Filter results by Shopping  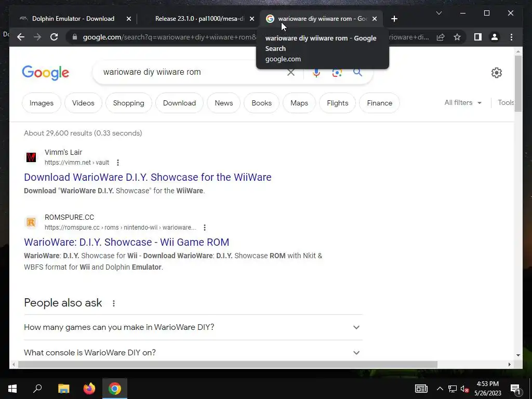click(129, 103)
